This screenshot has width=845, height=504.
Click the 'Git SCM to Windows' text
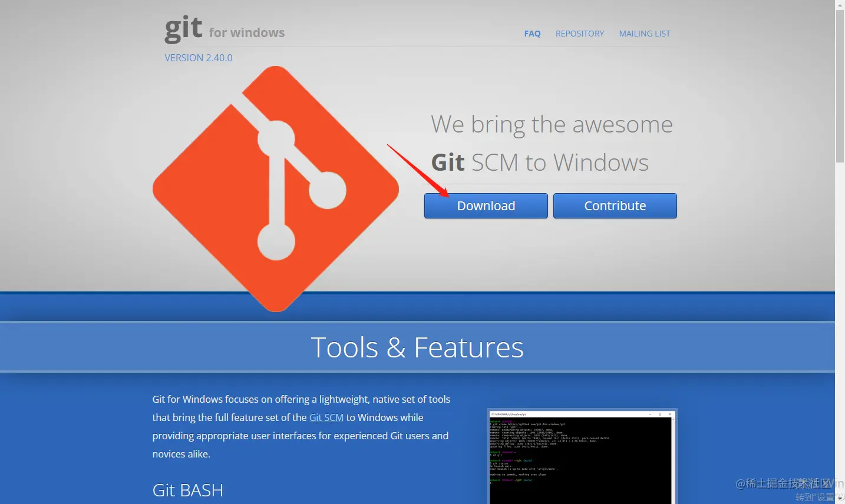pyautogui.click(x=540, y=163)
